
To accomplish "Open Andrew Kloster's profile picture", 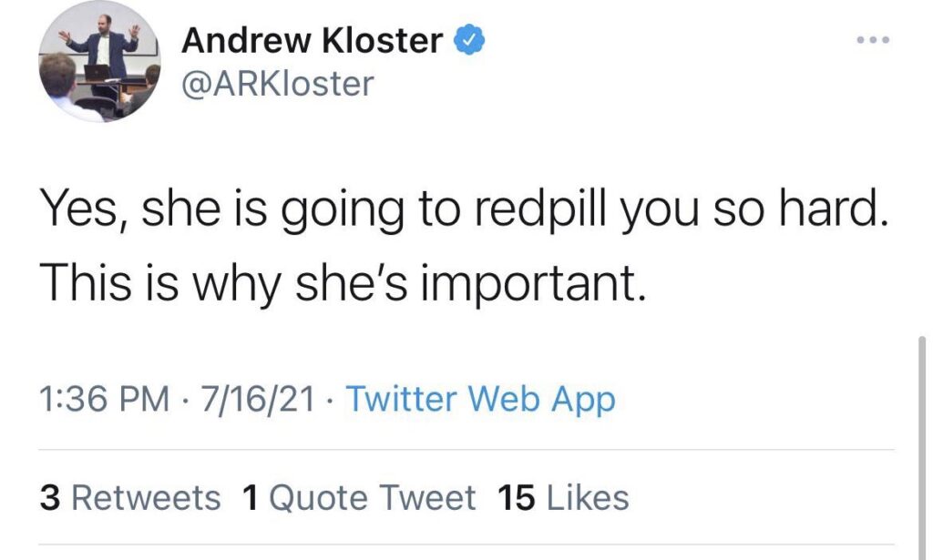I will point(99,62).
